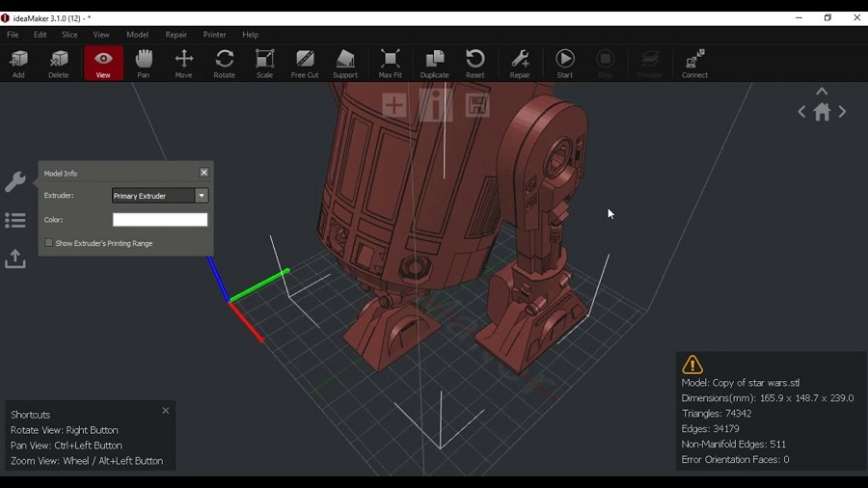Open the Repair menu in the menu bar
868x488 pixels.
[x=176, y=35]
